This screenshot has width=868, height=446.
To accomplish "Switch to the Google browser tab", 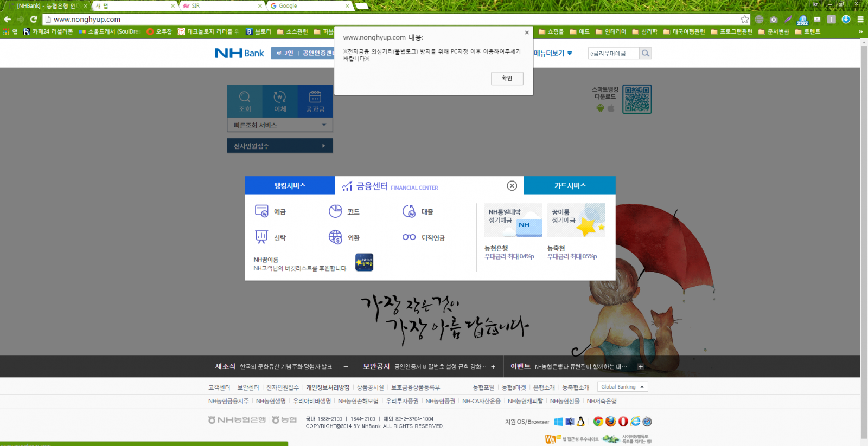I will click(309, 6).
